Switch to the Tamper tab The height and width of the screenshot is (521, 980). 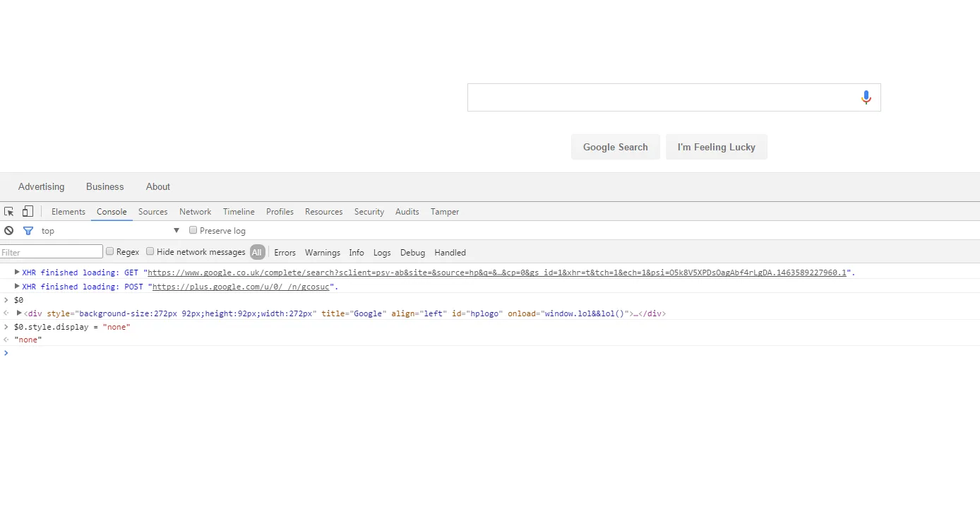[x=445, y=212]
